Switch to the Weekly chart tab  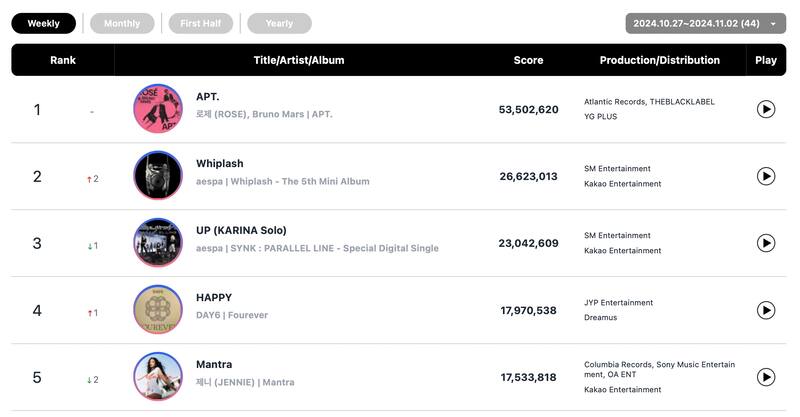coord(43,23)
